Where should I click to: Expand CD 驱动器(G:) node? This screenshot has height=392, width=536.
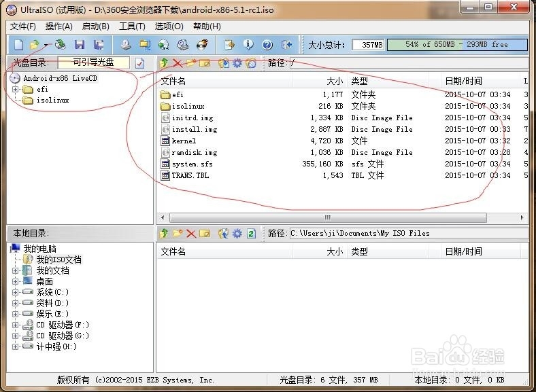[x=15, y=336]
